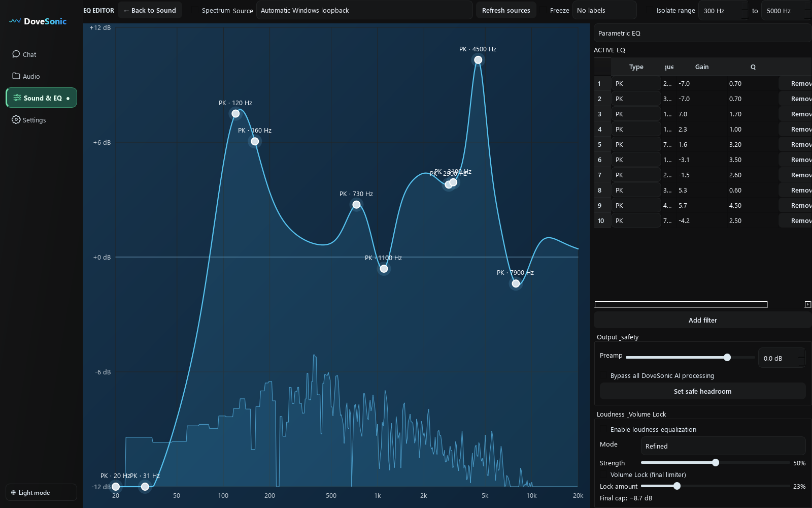Click the Add filter button
This screenshot has width=812, height=508.
[x=702, y=320]
